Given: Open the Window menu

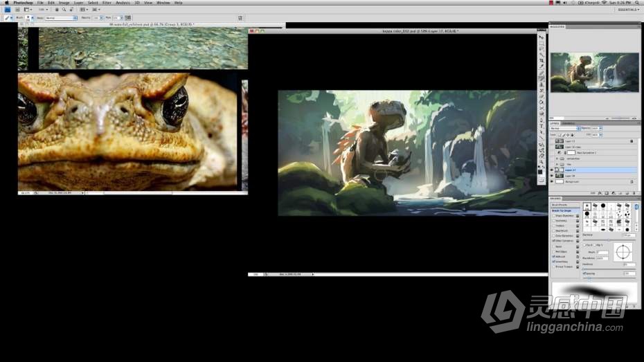Looking at the screenshot, I should [x=163, y=3].
